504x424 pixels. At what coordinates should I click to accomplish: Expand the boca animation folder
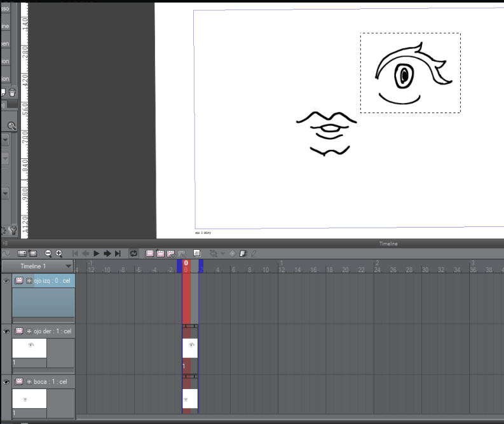pos(29,382)
